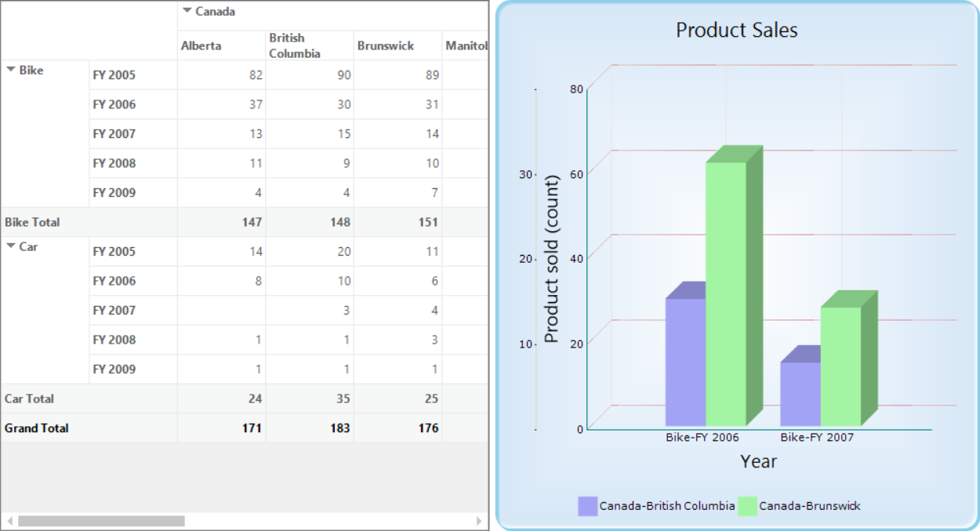
Task: Select Bike Total British Columbia value 148
Action: (310, 222)
